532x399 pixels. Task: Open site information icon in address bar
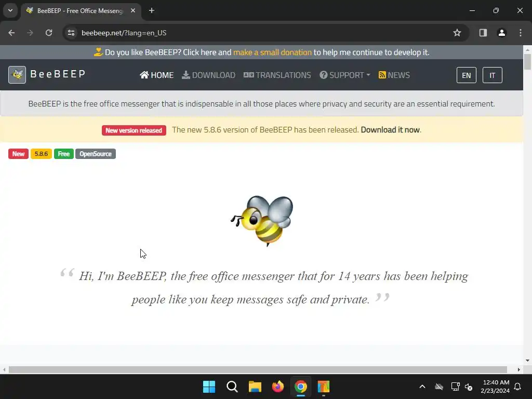[71, 33]
